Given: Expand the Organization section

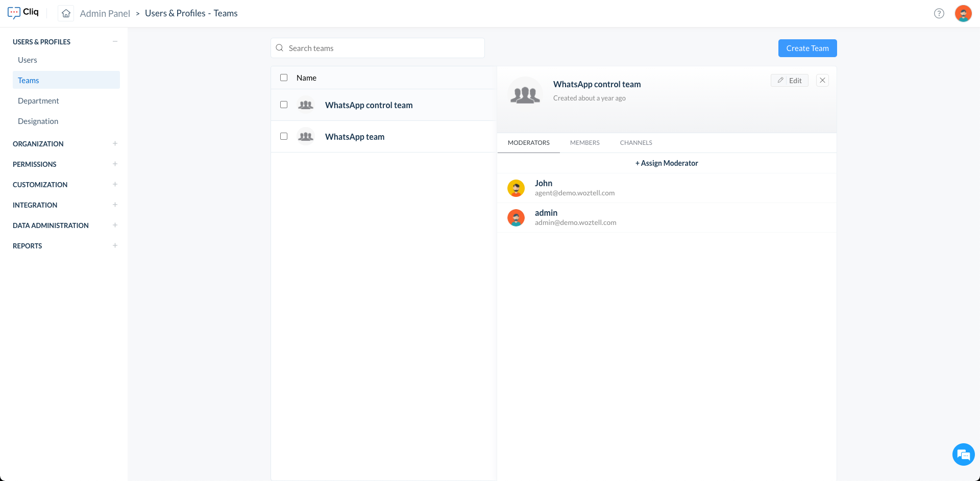Looking at the screenshot, I should point(115,143).
